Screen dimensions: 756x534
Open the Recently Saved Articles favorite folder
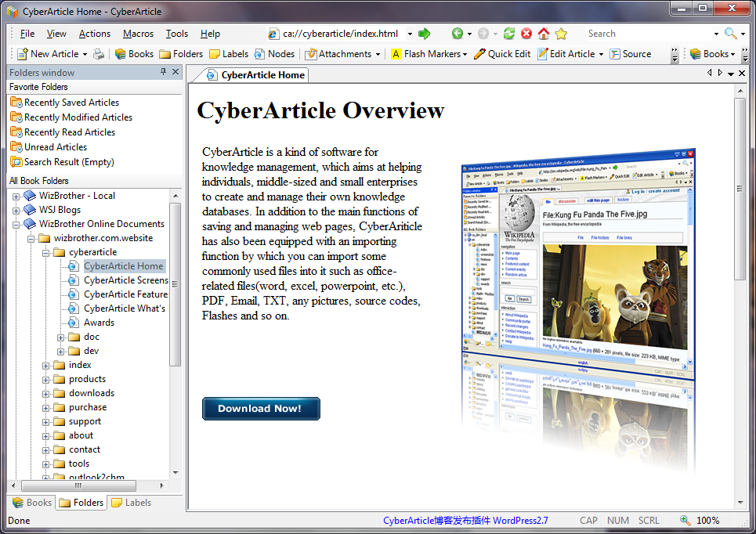(x=71, y=103)
